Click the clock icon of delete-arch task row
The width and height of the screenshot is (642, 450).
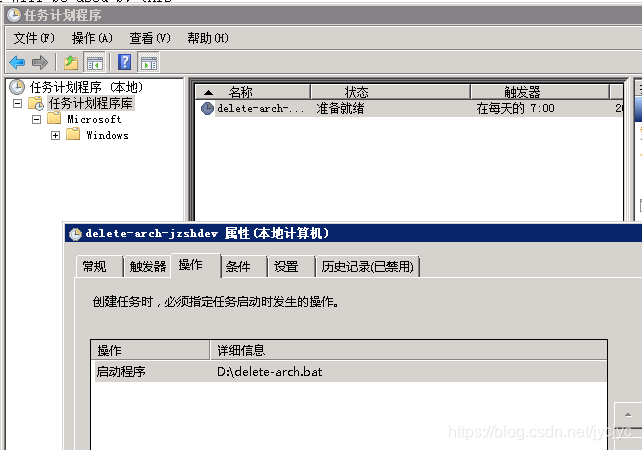pos(207,109)
